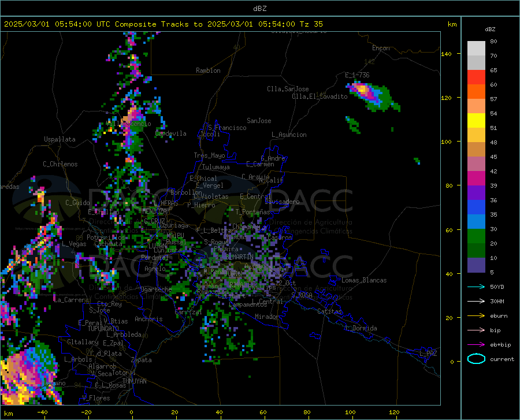Click the 120 km horizontal axis tick

click(394, 412)
